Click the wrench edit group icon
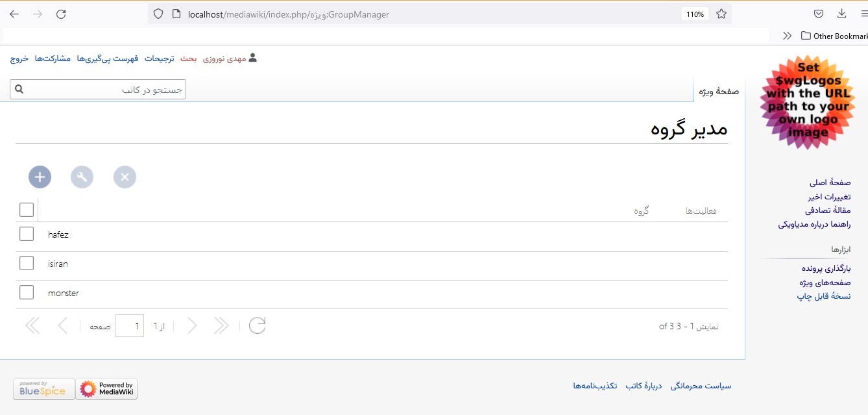Viewport: 868px width, 415px height. click(82, 177)
